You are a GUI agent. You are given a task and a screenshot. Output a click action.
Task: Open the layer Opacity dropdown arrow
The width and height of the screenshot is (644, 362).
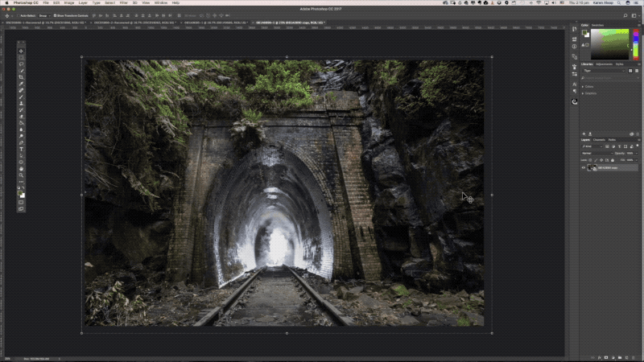[x=637, y=154]
